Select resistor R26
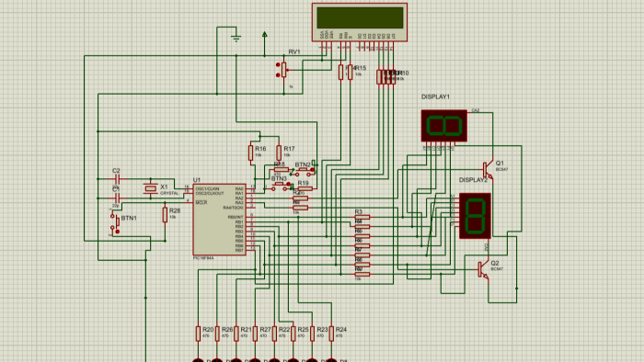Image resolution: width=644 pixels, height=362 pixels. point(217,334)
